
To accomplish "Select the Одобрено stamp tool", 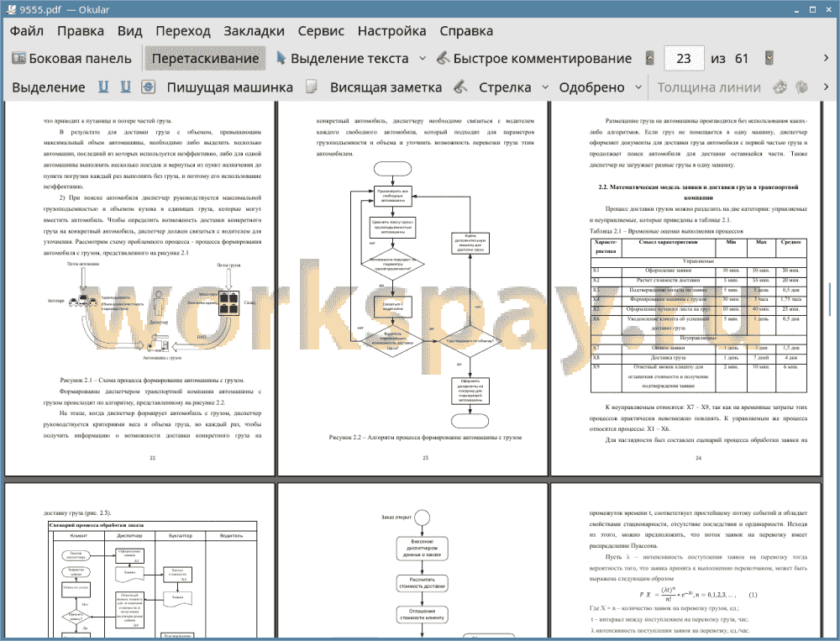I will (591, 87).
